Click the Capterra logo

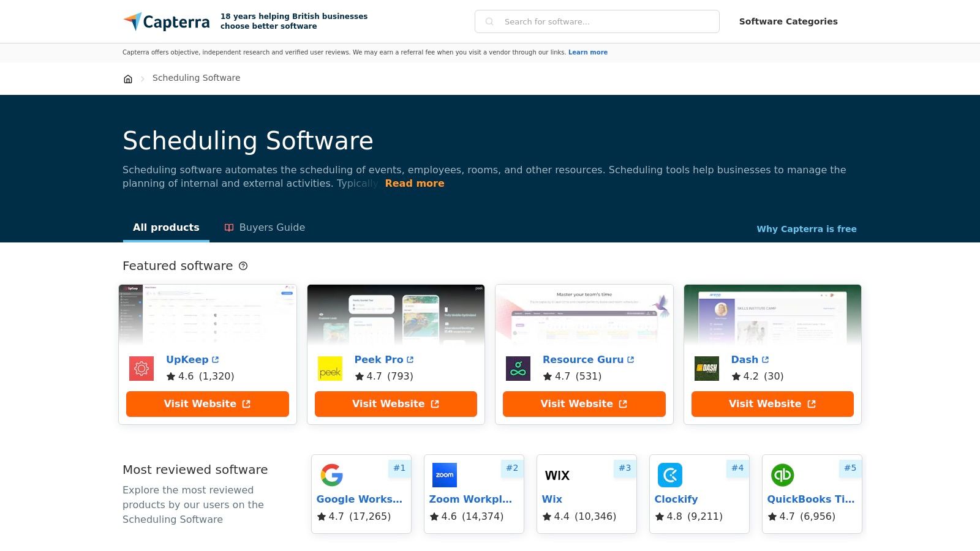[167, 22]
